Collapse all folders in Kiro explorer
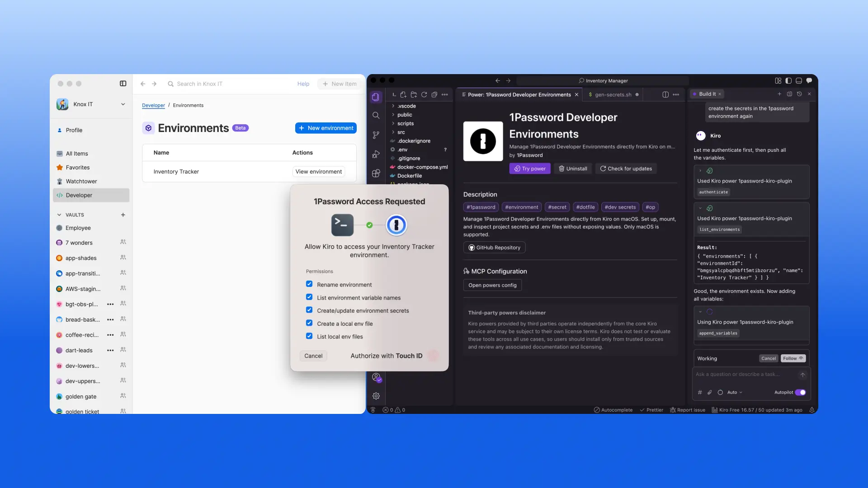 (x=434, y=94)
